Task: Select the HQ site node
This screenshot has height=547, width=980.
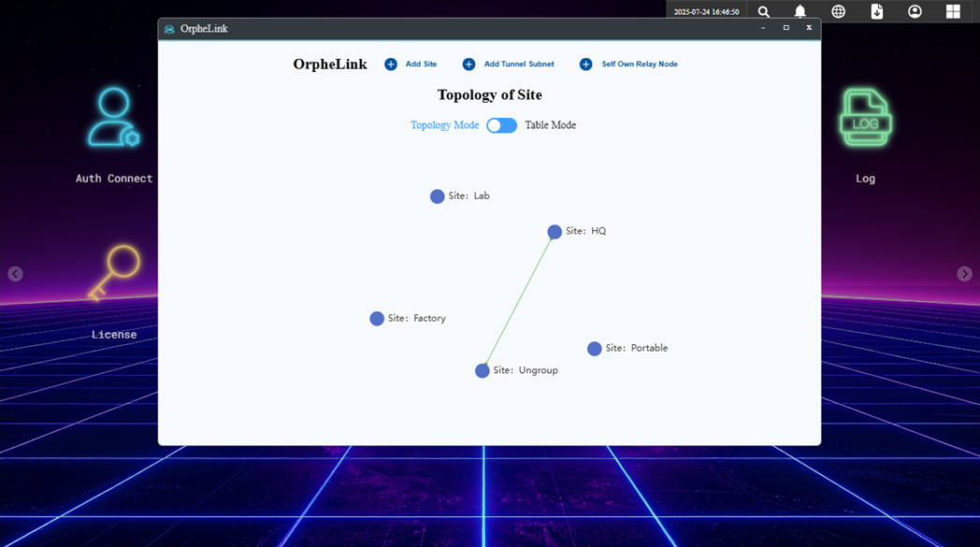Action: (x=555, y=232)
